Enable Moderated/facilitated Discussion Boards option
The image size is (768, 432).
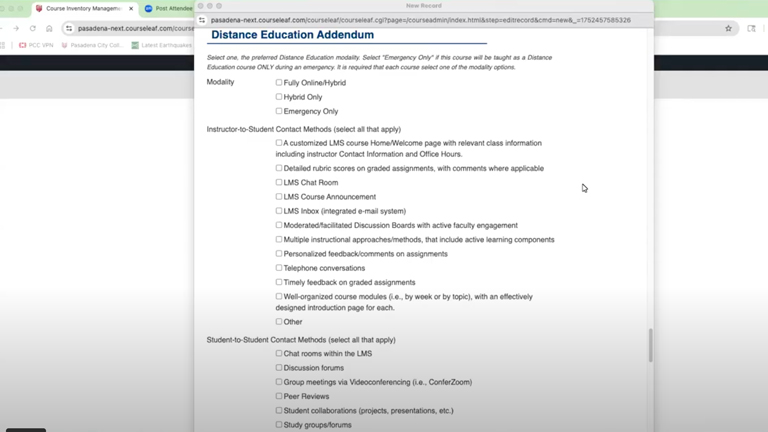279,225
